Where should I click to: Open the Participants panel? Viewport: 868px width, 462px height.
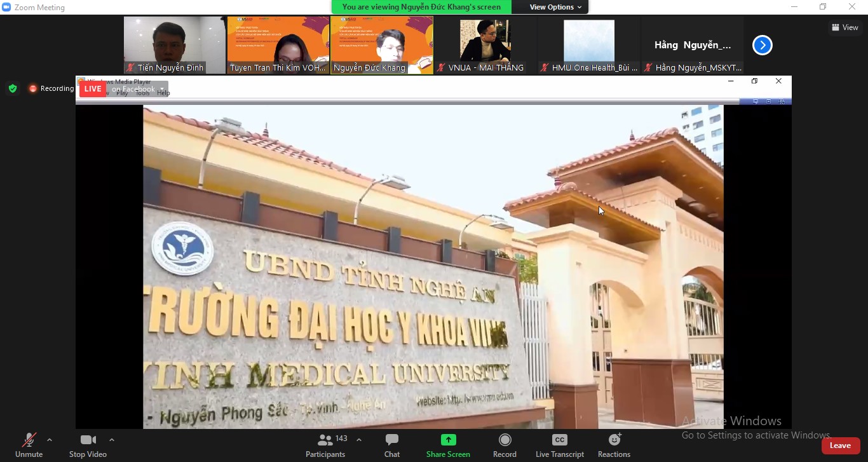point(325,445)
